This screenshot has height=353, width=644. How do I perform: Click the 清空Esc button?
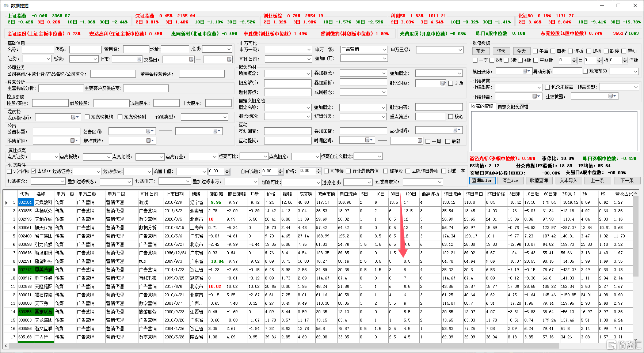(510, 180)
